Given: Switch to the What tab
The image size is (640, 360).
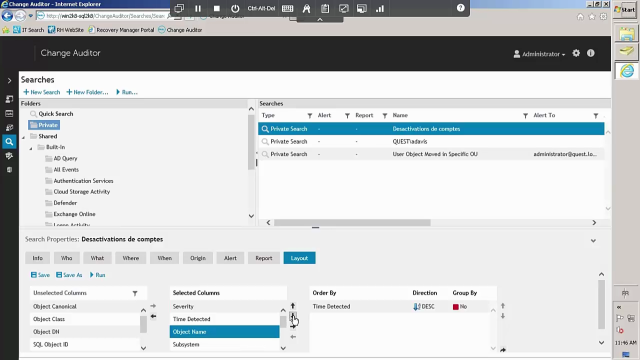Looking at the screenshot, I should pos(97,258).
